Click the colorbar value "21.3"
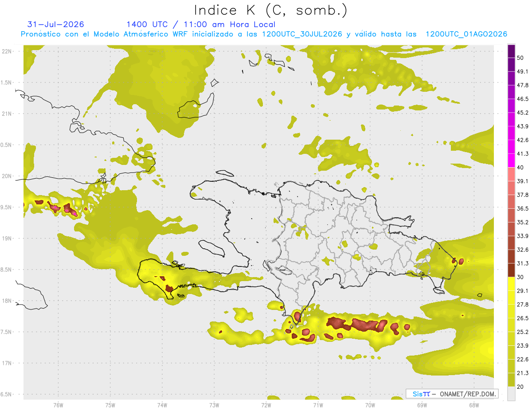This screenshot has width=532, height=411. click(523, 373)
